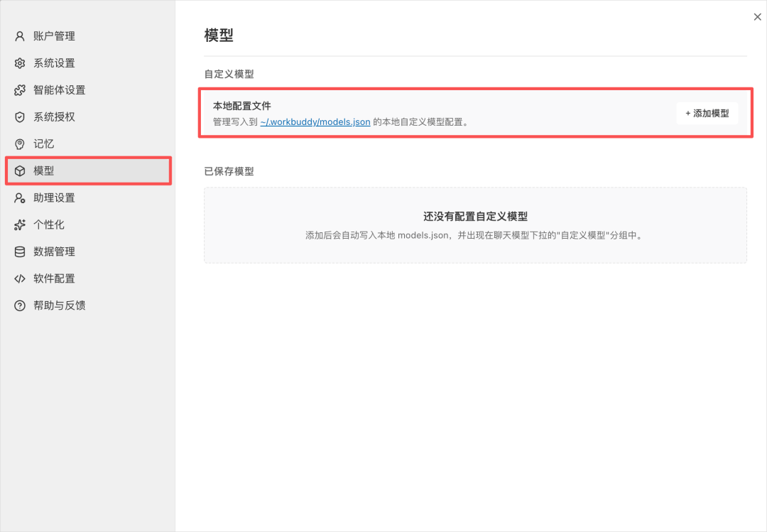
Task: Select the 模型 sidebar item
Action: click(x=88, y=170)
